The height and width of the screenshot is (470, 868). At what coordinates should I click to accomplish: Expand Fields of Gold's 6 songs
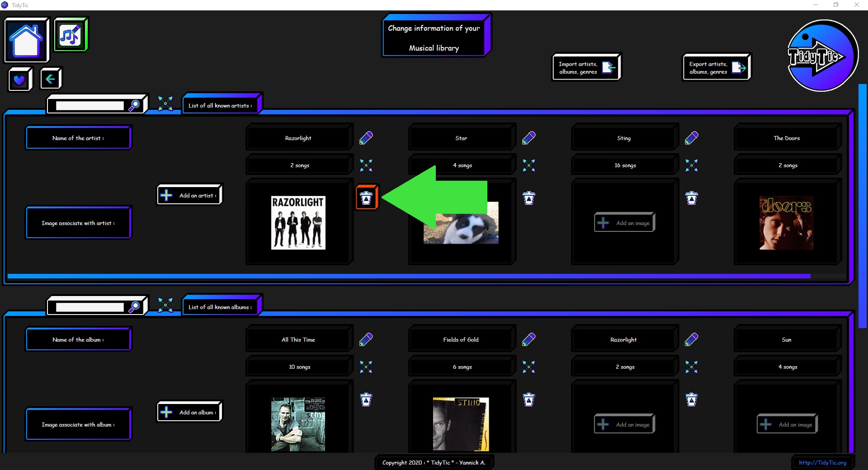tap(529, 367)
